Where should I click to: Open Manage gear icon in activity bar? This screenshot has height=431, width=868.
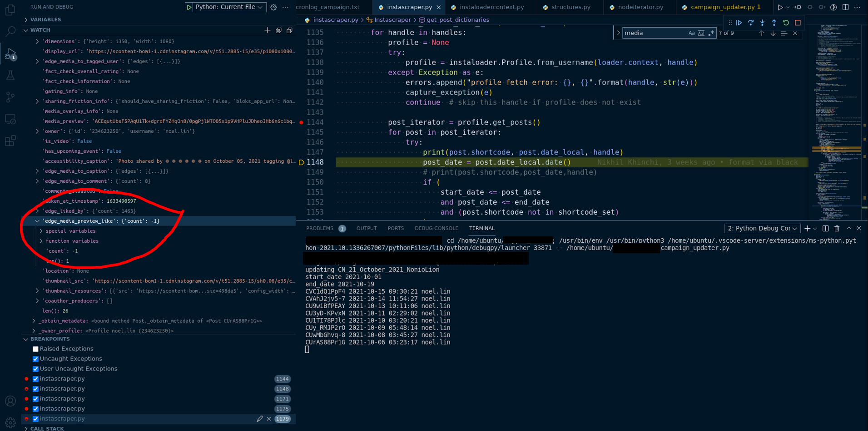[10, 422]
